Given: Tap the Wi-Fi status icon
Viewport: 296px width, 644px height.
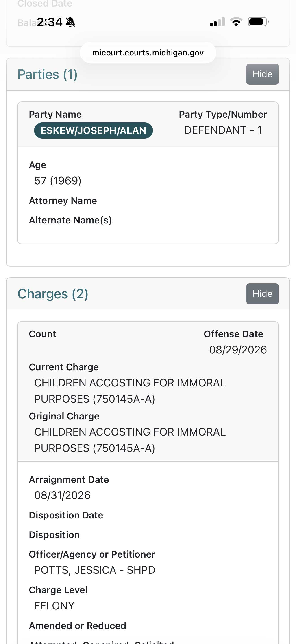Looking at the screenshot, I should pos(236,22).
